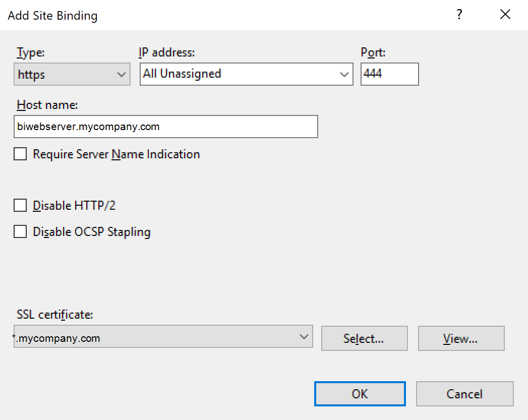
Task: View the selected SSL certificate
Action: pyautogui.click(x=461, y=338)
